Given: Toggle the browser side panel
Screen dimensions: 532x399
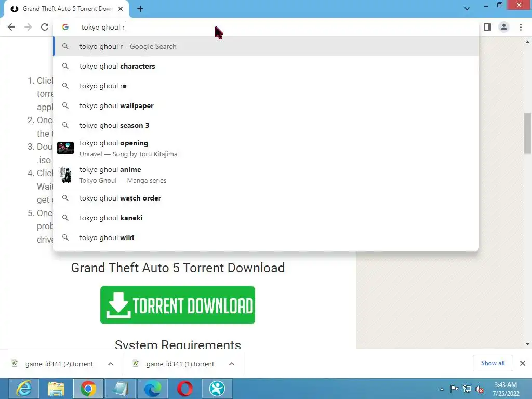Looking at the screenshot, I should (487, 27).
